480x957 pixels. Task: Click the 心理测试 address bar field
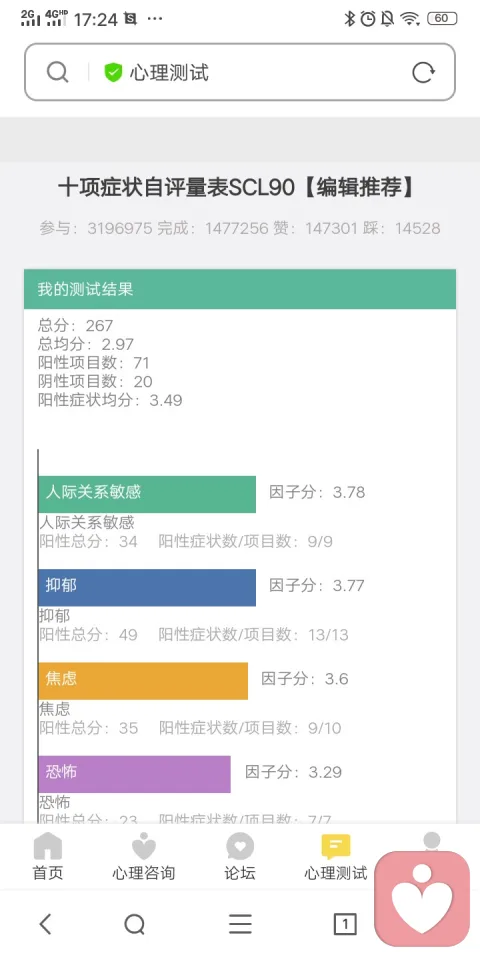[240, 72]
